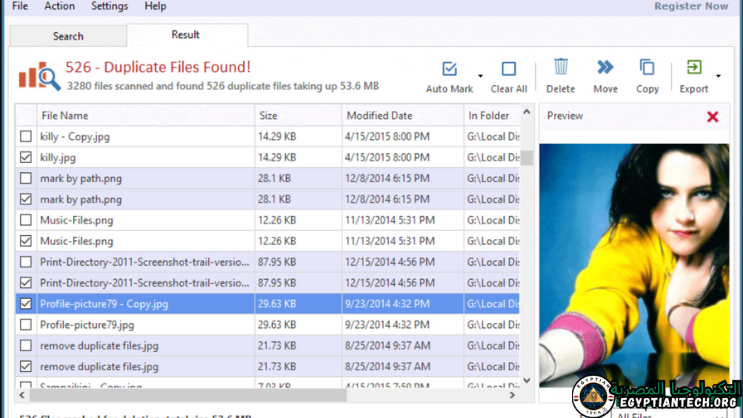Click the Copy icon

coord(647,67)
